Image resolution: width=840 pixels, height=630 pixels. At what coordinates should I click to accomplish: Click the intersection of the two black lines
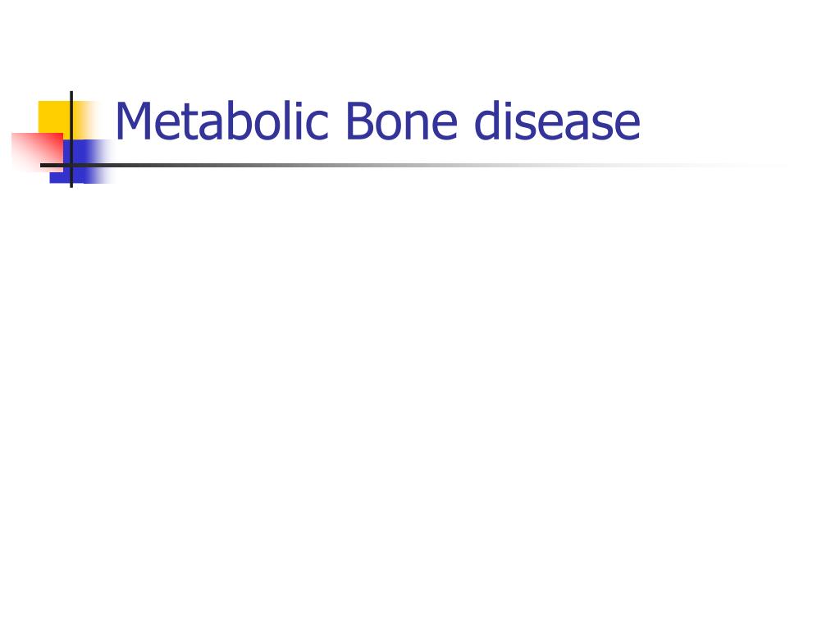point(71,165)
